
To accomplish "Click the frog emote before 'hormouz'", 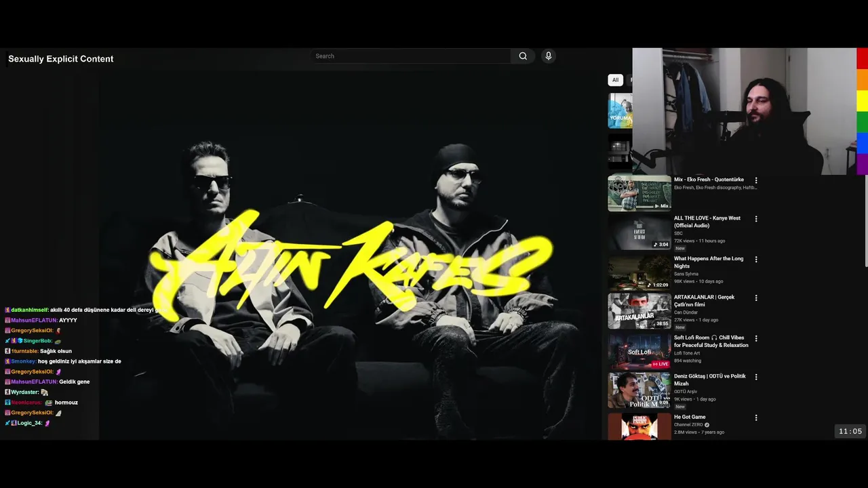I will click(49, 403).
